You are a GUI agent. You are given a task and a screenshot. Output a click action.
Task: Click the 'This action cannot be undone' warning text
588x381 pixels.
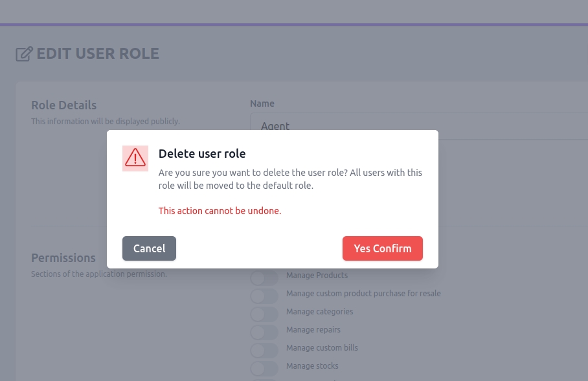tap(220, 211)
